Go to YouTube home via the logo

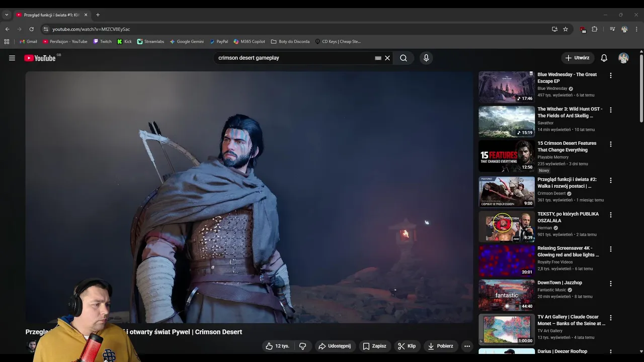click(x=40, y=58)
